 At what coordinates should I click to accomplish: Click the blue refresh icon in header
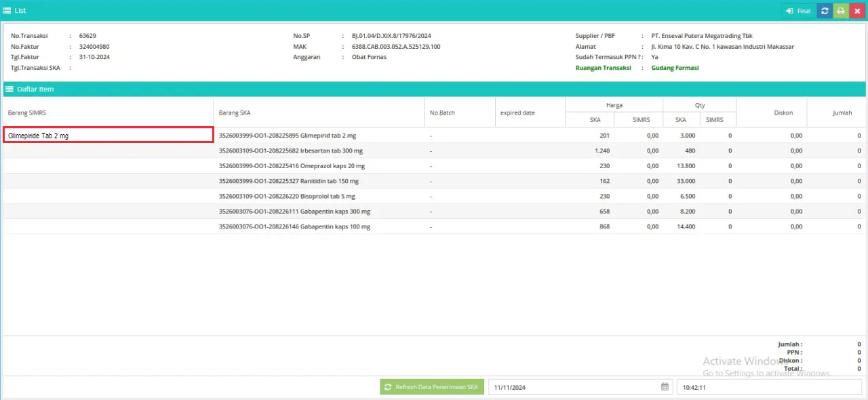click(x=825, y=11)
